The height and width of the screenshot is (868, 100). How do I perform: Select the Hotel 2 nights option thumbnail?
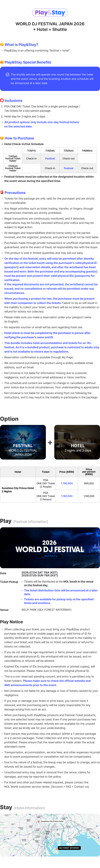pos(77,442)
